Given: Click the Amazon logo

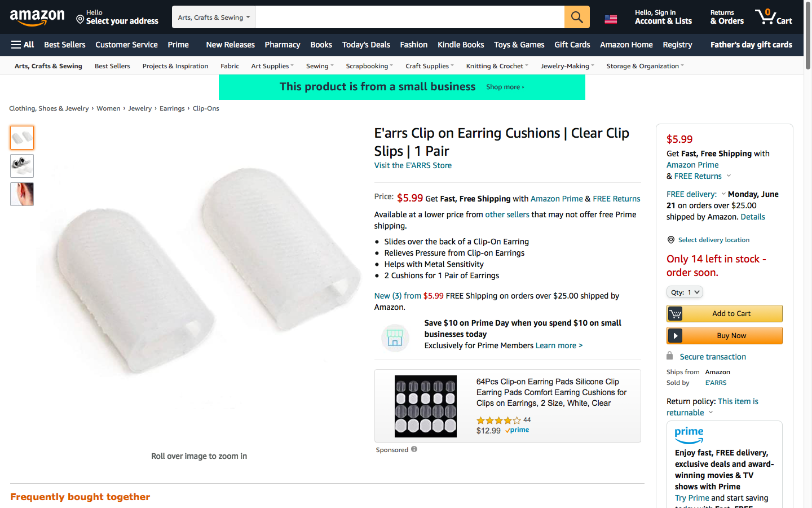Looking at the screenshot, I should click(x=37, y=17).
